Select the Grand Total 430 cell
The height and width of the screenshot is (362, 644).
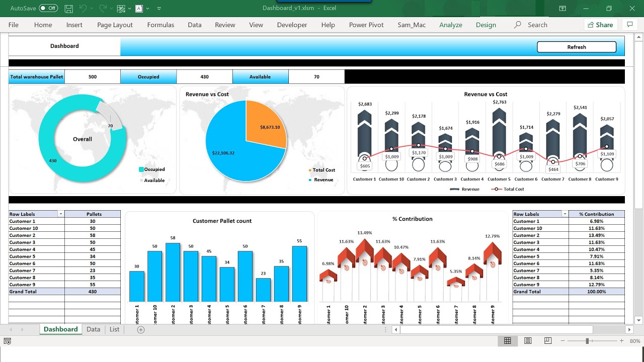[93, 292]
